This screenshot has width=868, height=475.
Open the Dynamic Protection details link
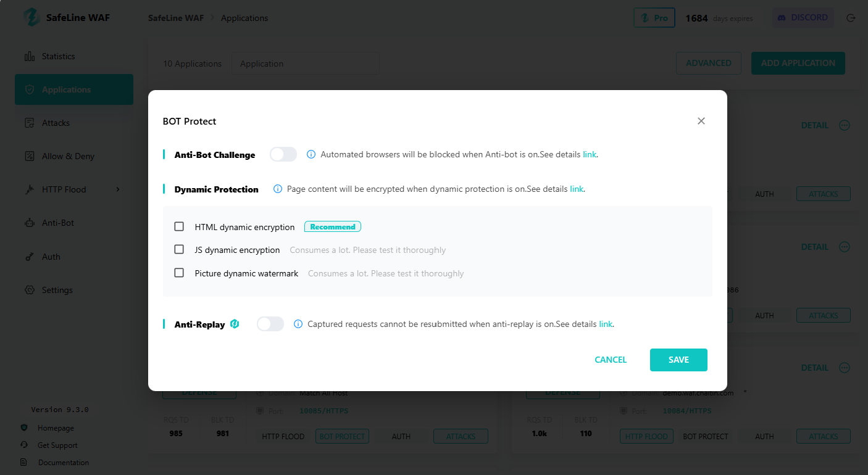pyautogui.click(x=577, y=189)
